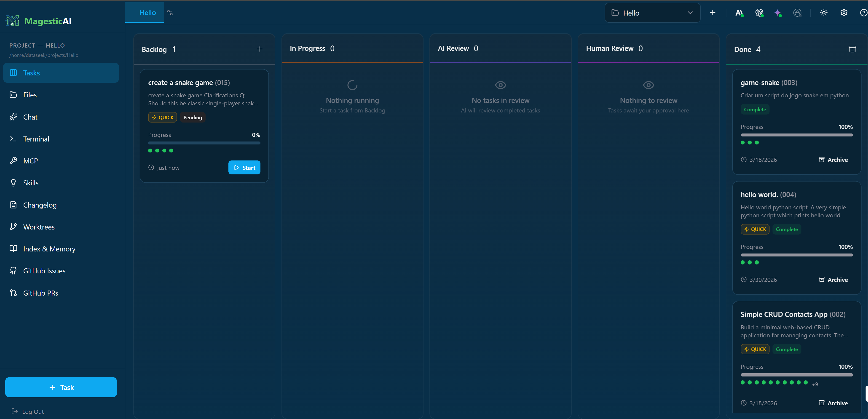
Task: Click the Pending status badge
Action: coord(193,117)
